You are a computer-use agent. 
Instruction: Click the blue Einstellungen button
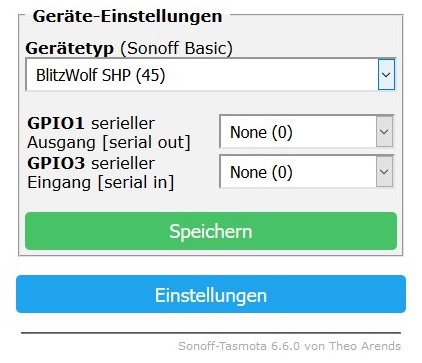click(x=211, y=294)
